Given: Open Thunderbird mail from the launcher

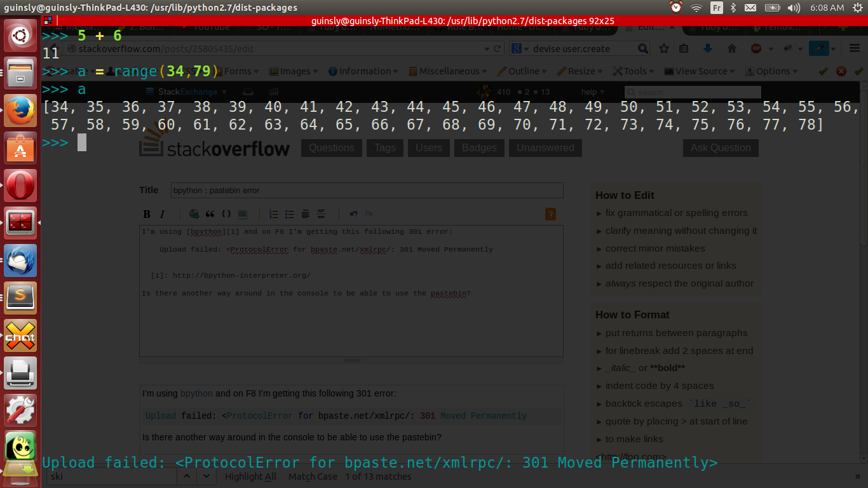Looking at the screenshot, I should [x=20, y=261].
